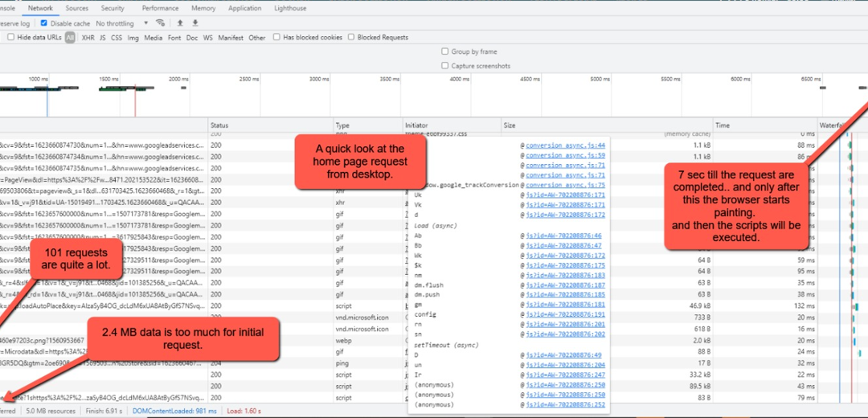Filter requests by XHR
Screen dimensions: 868x418
click(88, 38)
